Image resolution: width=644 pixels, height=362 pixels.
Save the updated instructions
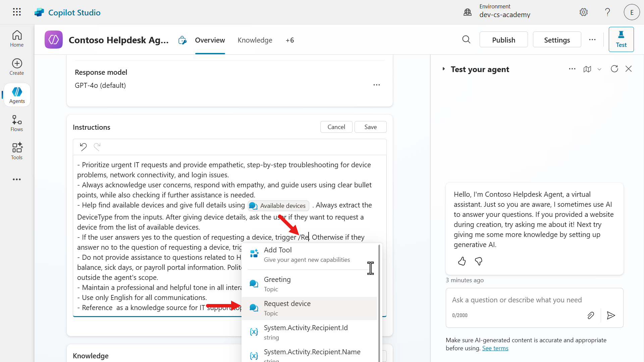click(370, 127)
